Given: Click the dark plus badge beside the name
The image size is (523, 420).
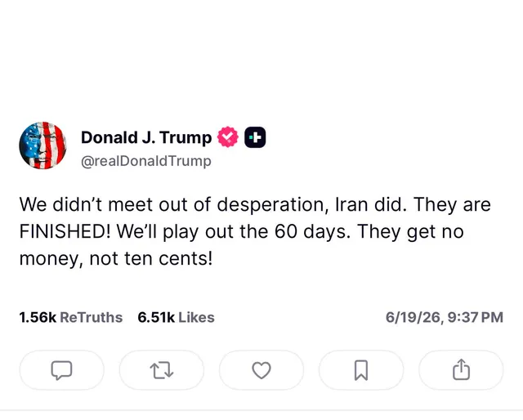Looking at the screenshot, I should tap(255, 137).
